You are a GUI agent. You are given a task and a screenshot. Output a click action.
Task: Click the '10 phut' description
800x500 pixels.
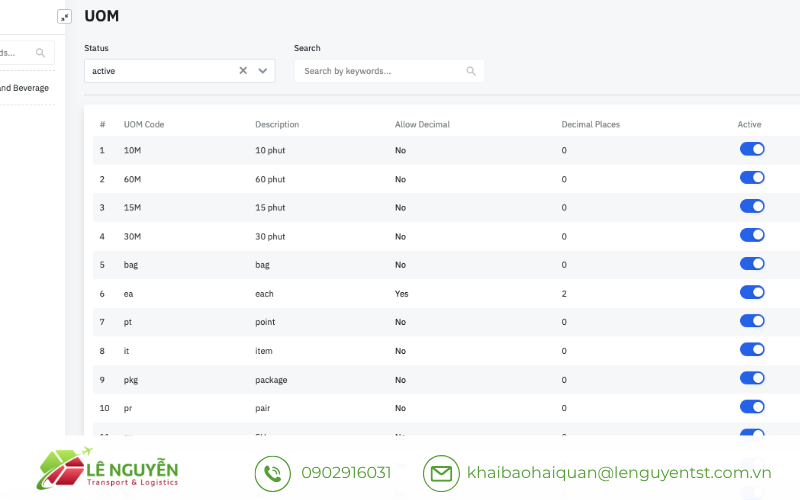[270, 150]
